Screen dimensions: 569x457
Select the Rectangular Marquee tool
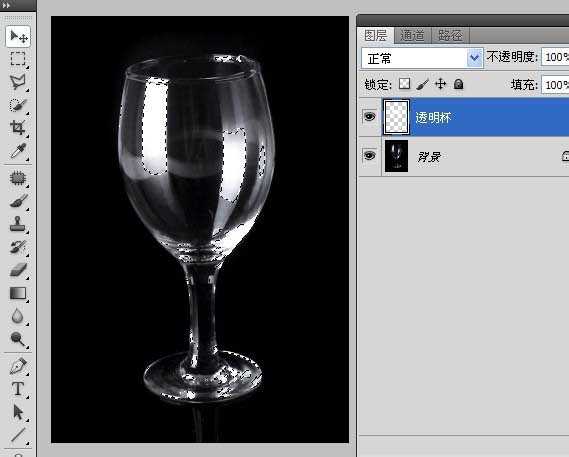(x=18, y=59)
